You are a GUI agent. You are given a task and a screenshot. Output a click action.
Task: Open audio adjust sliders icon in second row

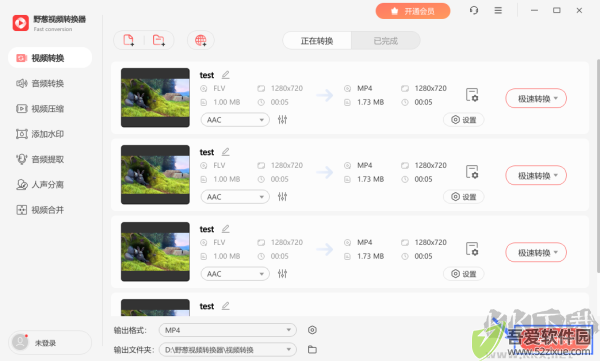click(x=282, y=197)
